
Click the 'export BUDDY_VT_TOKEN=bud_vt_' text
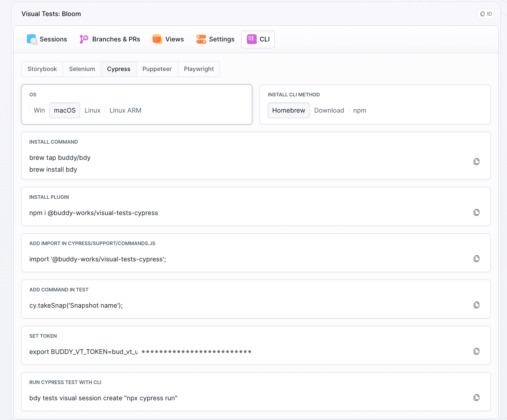84,352
